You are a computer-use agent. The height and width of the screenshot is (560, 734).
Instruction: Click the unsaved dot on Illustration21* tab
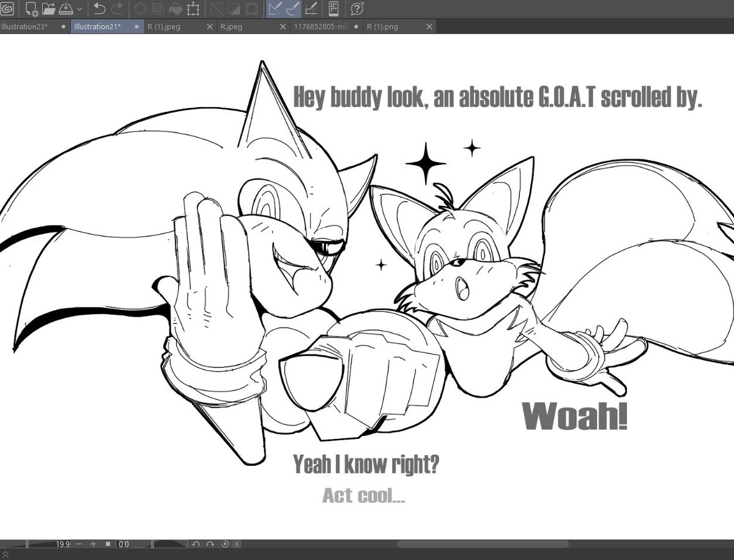pos(136,27)
